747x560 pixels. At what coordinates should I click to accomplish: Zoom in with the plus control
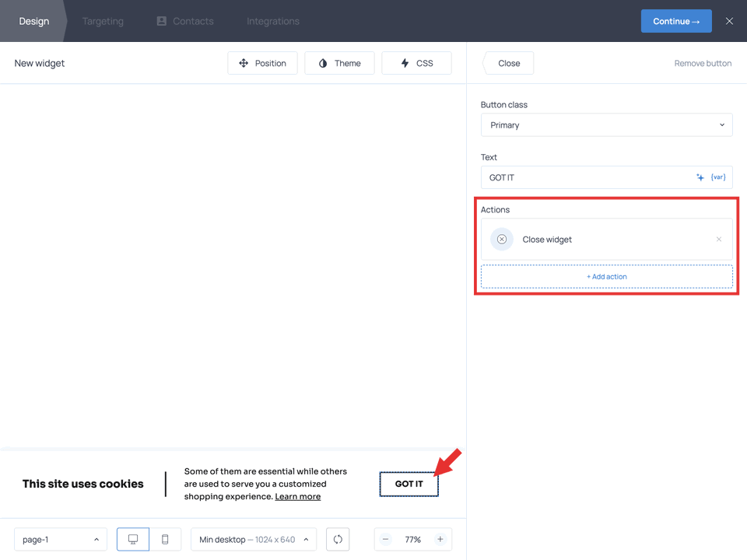tap(440, 539)
